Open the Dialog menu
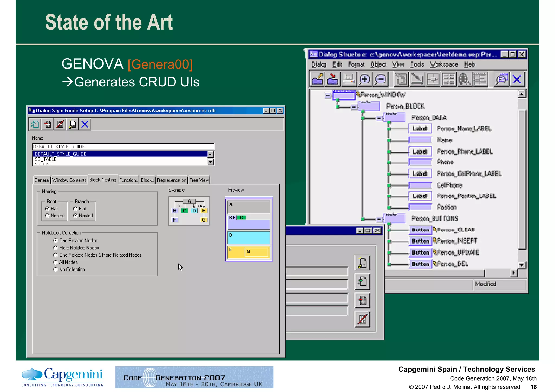555x392 pixels. pyautogui.click(x=319, y=65)
